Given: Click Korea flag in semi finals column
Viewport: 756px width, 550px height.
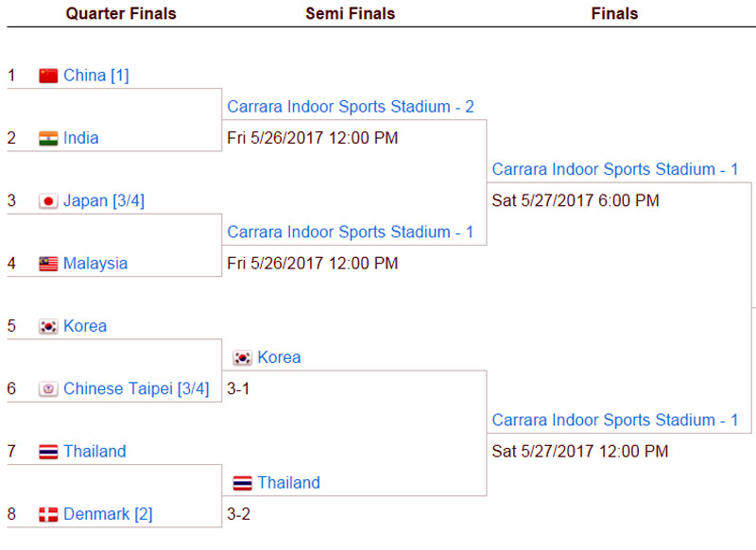Looking at the screenshot, I should pos(242,357).
